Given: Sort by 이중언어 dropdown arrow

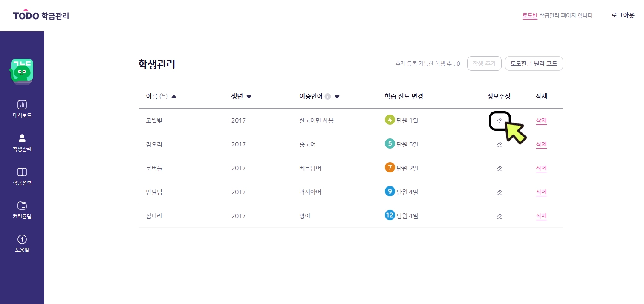Looking at the screenshot, I should point(337,97).
